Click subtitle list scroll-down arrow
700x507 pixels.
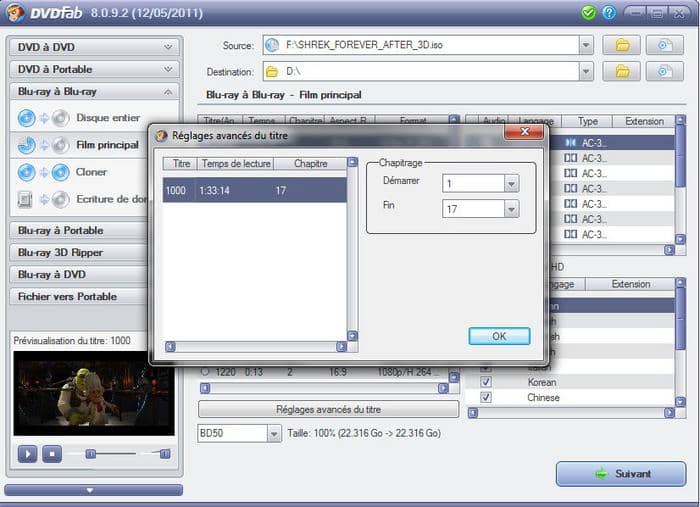pos(680,402)
